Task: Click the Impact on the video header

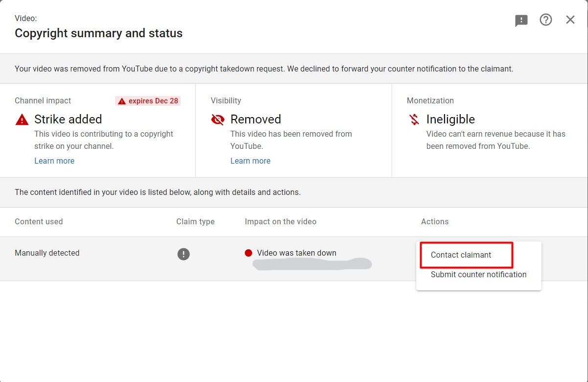Action: click(x=281, y=222)
